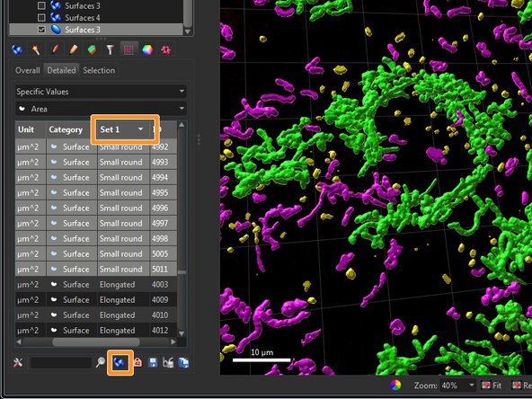Screen dimensions: 532x399
Task: Select the Small round row ID 4998
Action: point(96,238)
